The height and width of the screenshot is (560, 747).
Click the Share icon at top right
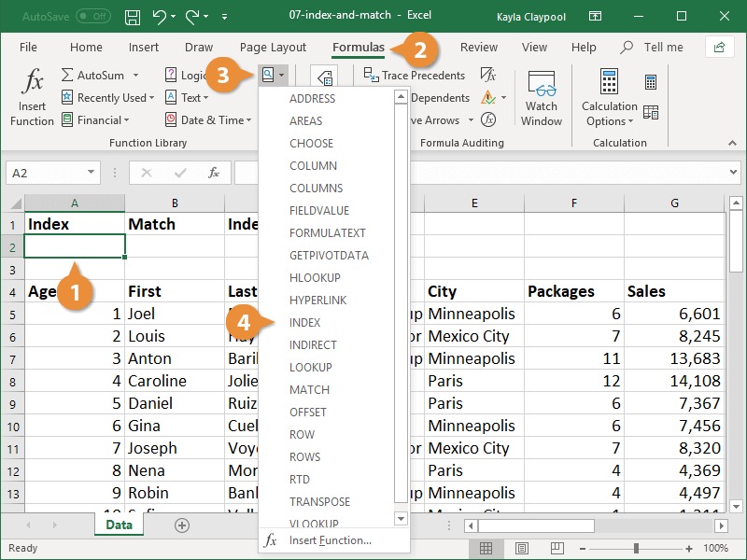[719, 47]
